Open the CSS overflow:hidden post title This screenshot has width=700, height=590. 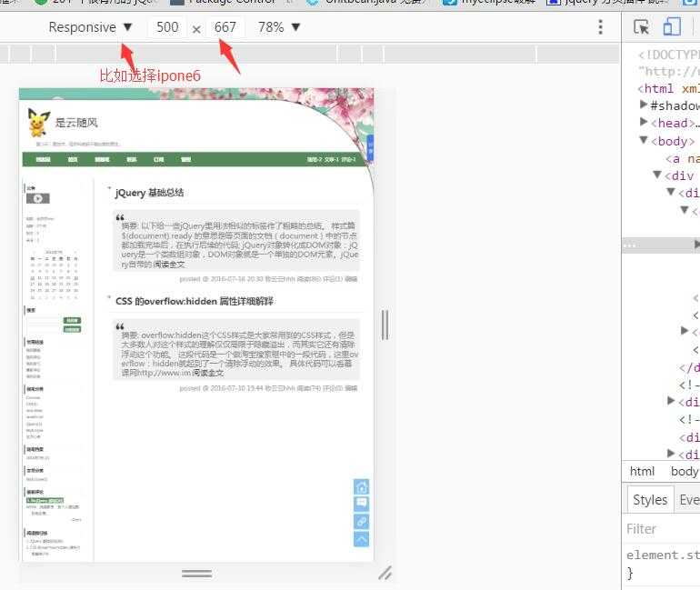195,302
